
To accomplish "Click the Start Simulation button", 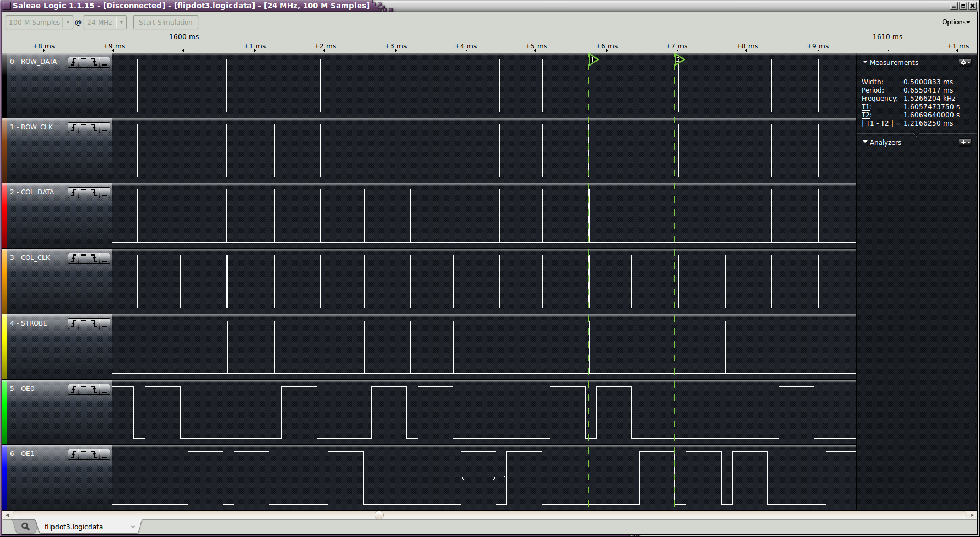I will point(165,23).
